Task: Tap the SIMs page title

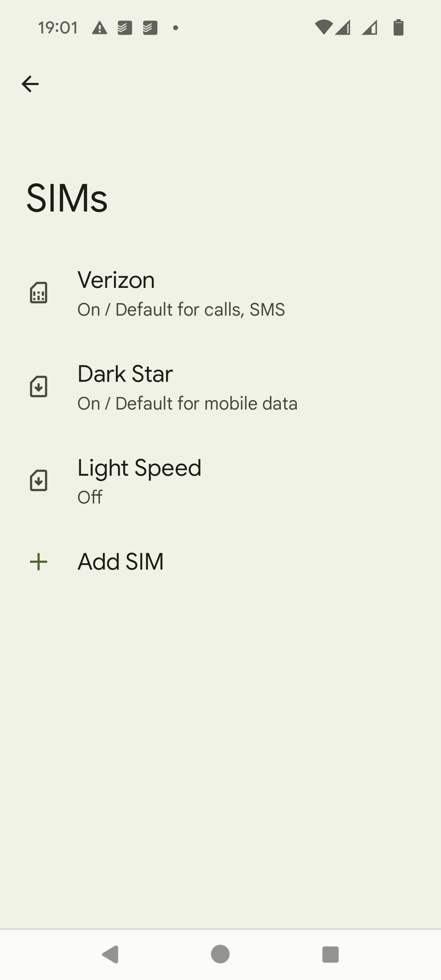Action: tap(67, 198)
